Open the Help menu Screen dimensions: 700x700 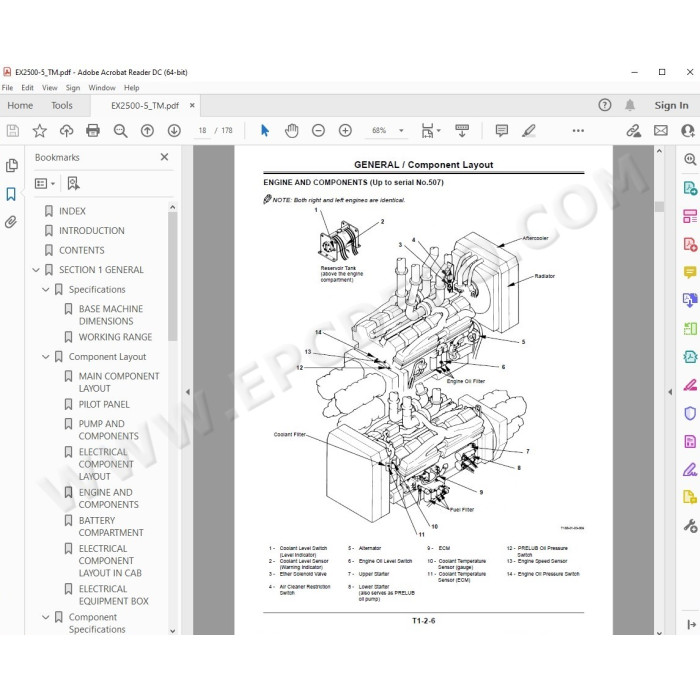[x=131, y=88]
